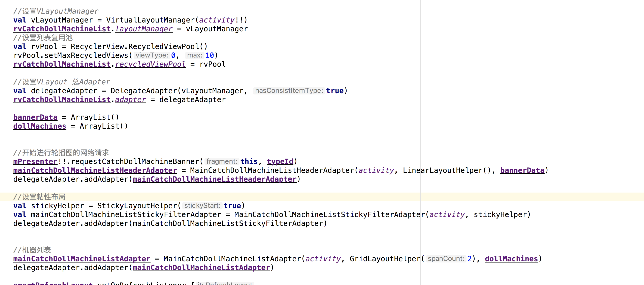Image resolution: width=644 pixels, height=285 pixels.
Task: Click the bannerData variable assignment
Action: pos(35,117)
